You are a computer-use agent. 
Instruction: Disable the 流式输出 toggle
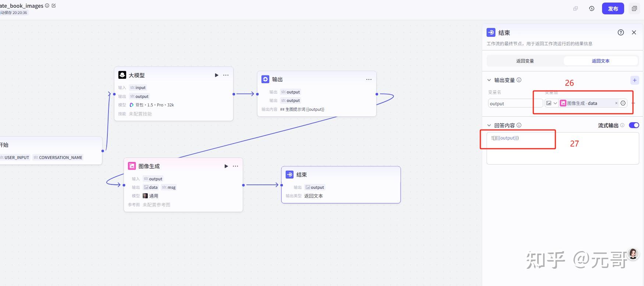(x=634, y=125)
